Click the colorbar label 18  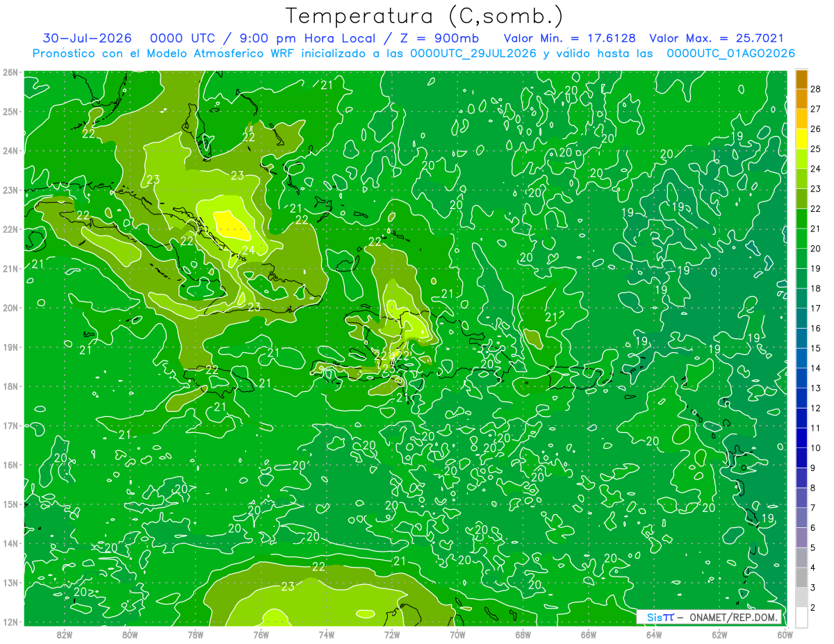click(816, 288)
